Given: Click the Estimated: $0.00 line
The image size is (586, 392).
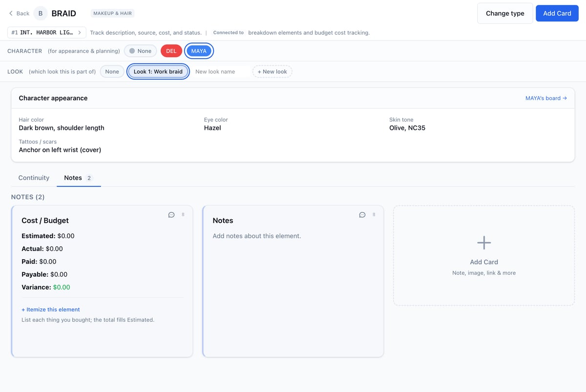Looking at the screenshot, I should (48, 236).
